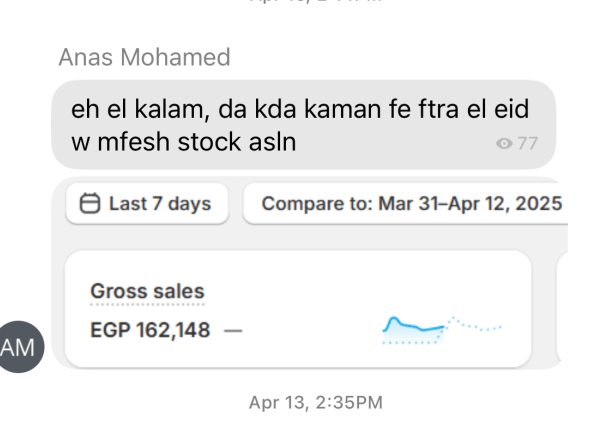Viewport: 605px width, 426px height.
Task: Open the Gross sales card
Action: (298, 309)
